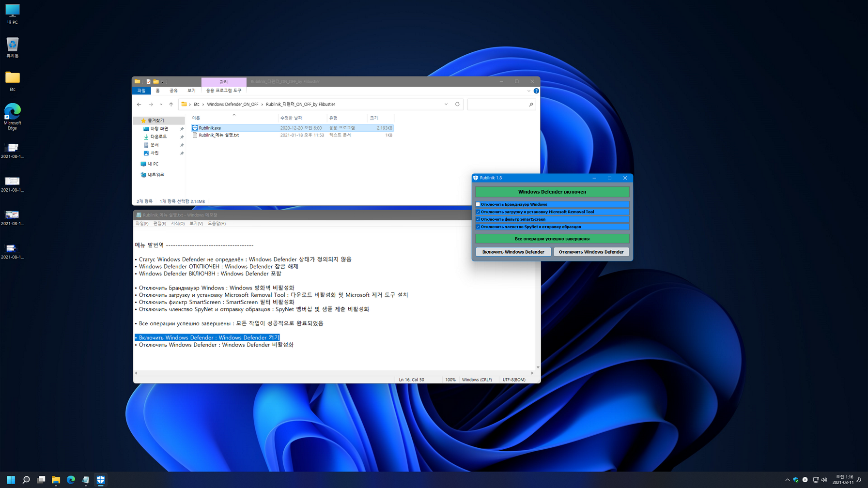
Task: Open the 홈 ribbon tab
Action: pos(157,91)
